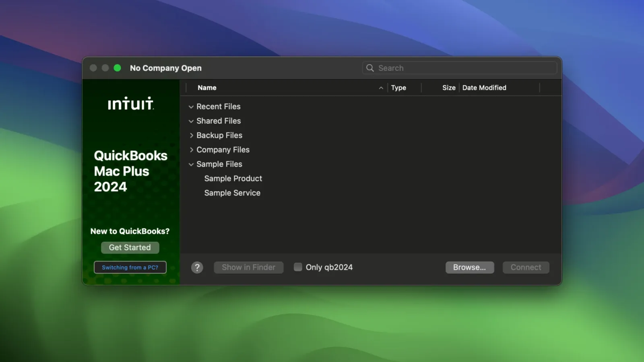Collapse the Shared Files section

(x=191, y=121)
